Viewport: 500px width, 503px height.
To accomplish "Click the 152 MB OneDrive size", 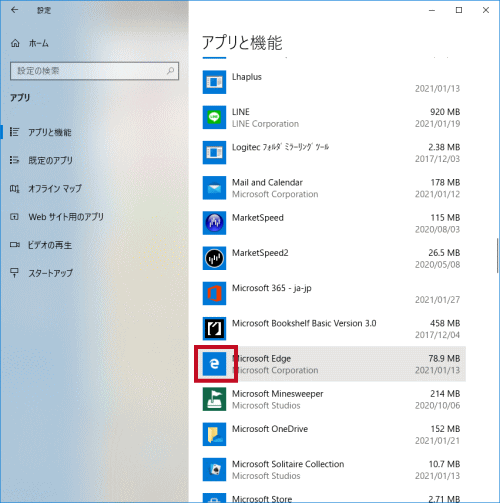I will 445,429.
